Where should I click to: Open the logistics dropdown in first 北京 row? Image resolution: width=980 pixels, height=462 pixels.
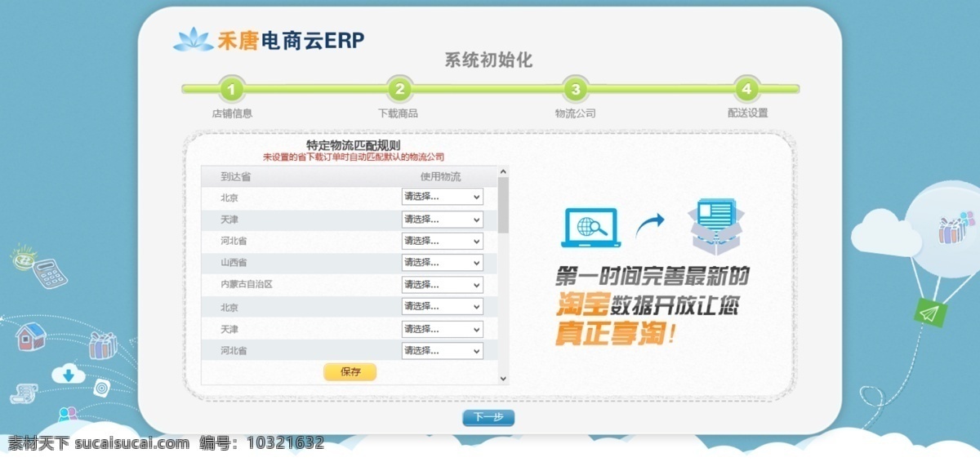pos(442,197)
